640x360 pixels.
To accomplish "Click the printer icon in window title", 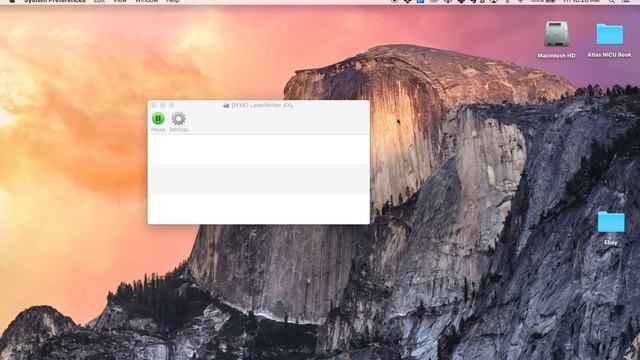I will click(x=226, y=105).
